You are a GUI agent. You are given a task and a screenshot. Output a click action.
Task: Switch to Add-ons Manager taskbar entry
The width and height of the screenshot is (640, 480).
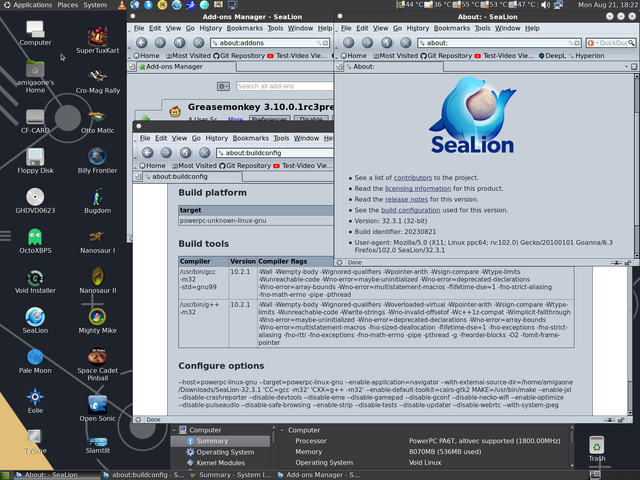coord(318,475)
